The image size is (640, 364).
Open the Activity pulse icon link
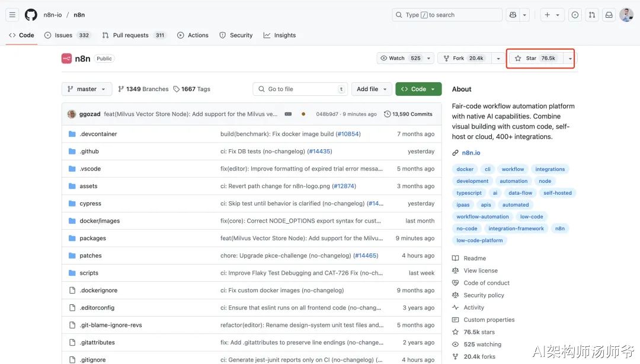click(456, 307)
